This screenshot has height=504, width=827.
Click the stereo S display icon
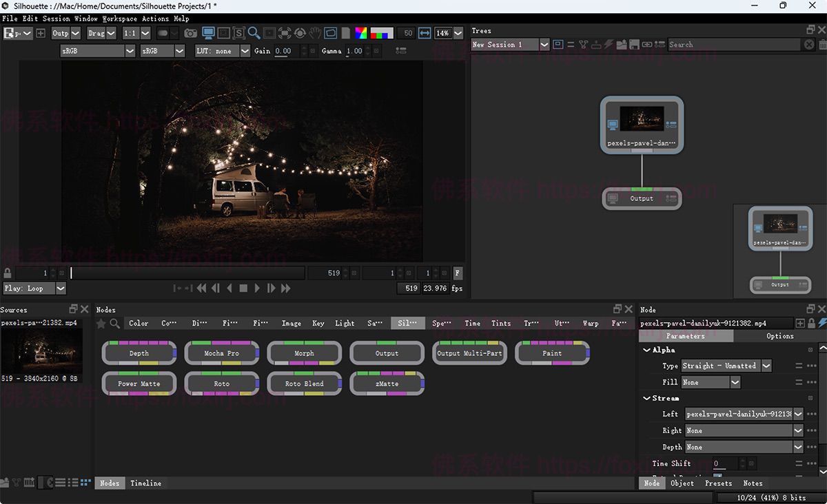[x=239, y=33]
